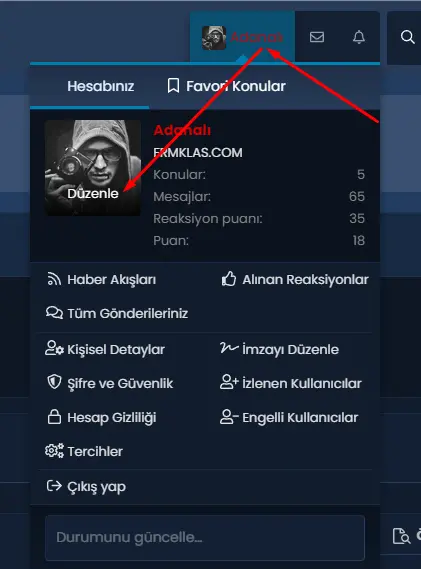
Task: Open the bell notifications icon
Action: (359, 37)
